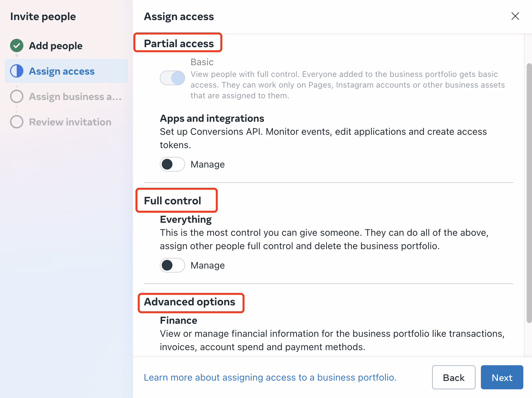This screenshot has height=398, width=532.
Task: Enable Manage toggle for Apps and integrations
Action: click(x=172, y=164)
